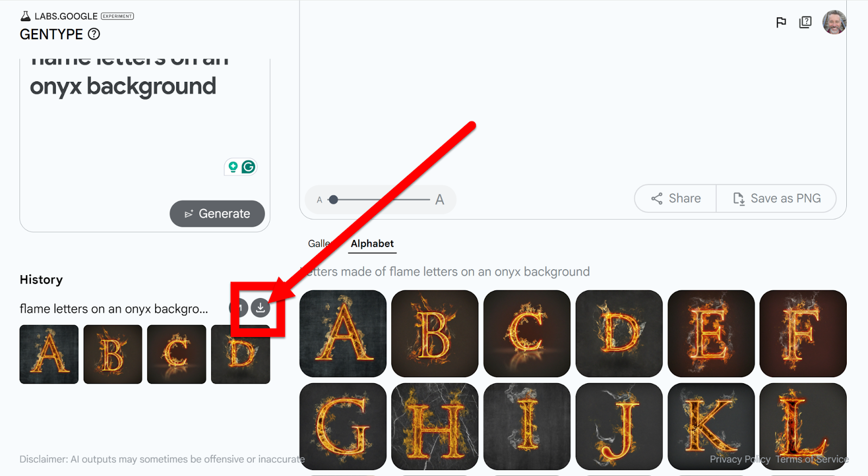This screenshot has height=476, width=868.
Task: Switch to the Gallery tab
Action: point(320,244)
